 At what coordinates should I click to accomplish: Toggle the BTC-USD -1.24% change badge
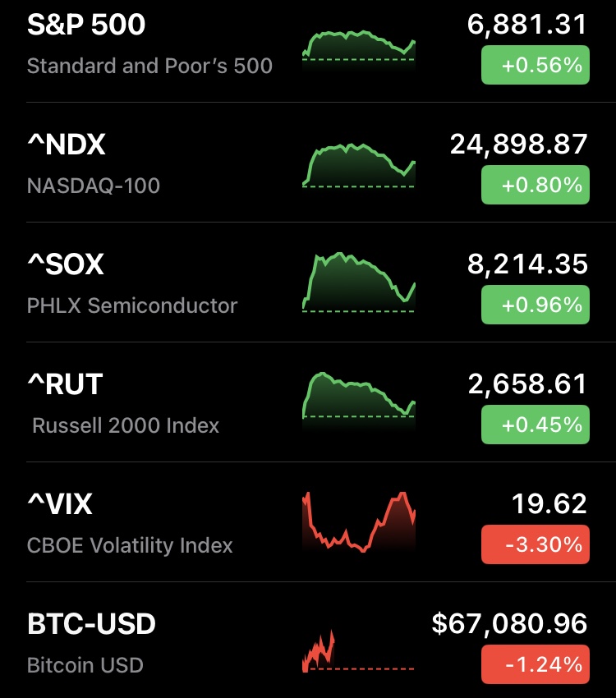pyautogui.click(x=535, y=664)
